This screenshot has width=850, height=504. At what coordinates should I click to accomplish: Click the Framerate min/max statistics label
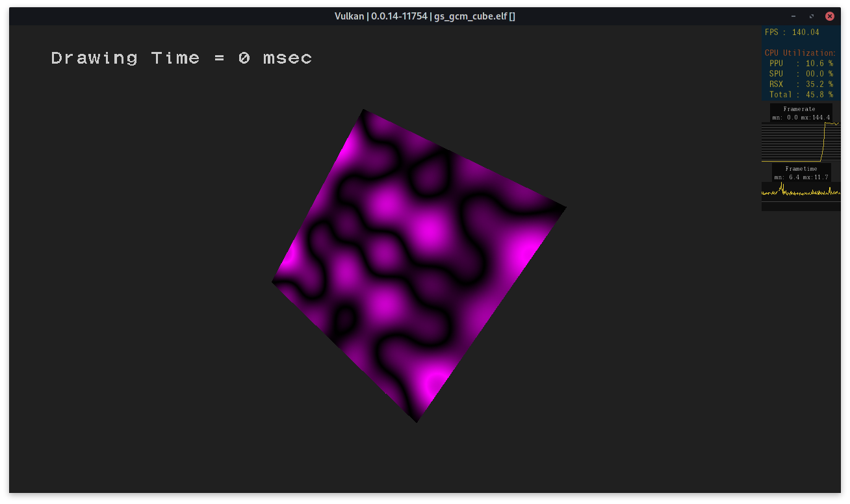(801, 118)
